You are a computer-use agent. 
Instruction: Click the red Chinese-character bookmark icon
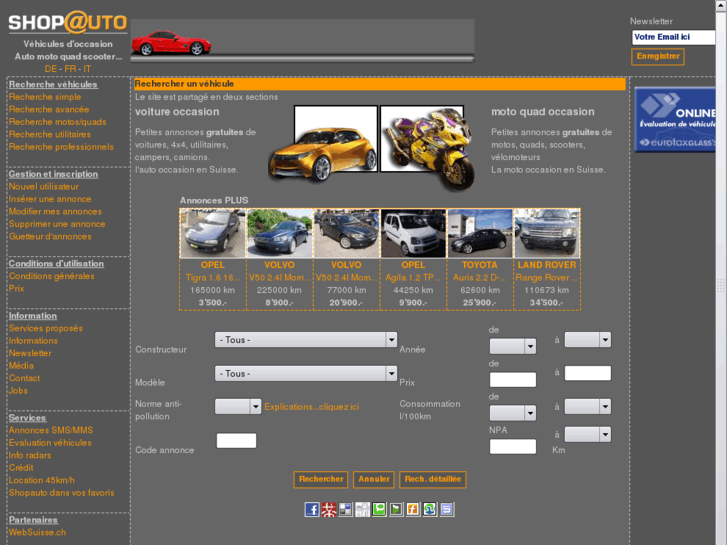(x=329, y=509)
